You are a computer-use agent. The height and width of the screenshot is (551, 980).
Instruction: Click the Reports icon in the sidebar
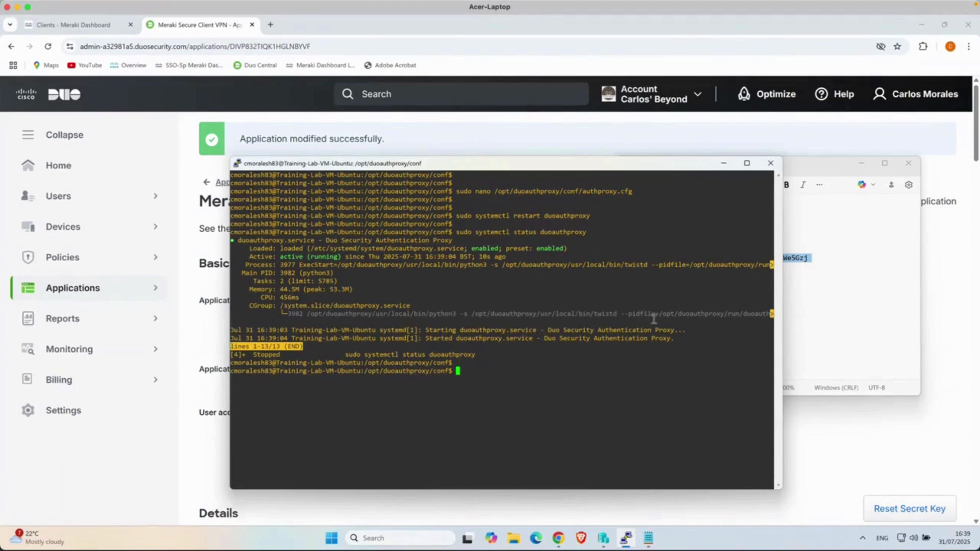pyautogui.click(x=28, y=318)
